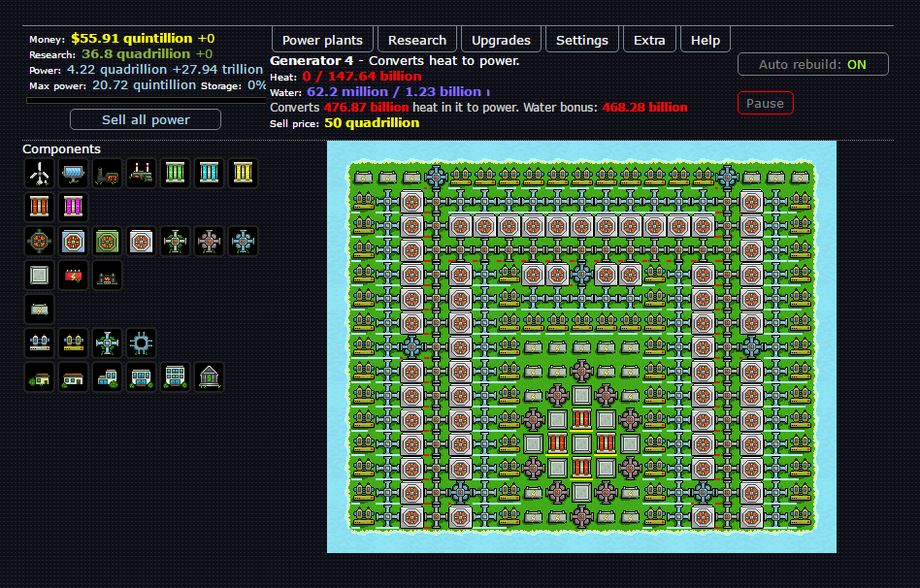Select the green nuclear cell component
The width and height of the screenshot is (920, 588).
[176, 173]
